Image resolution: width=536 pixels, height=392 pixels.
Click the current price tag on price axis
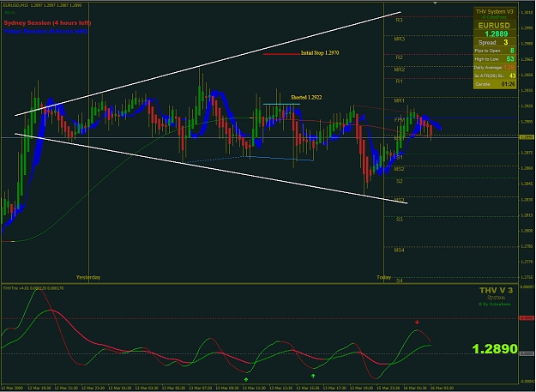click(527, 137)
